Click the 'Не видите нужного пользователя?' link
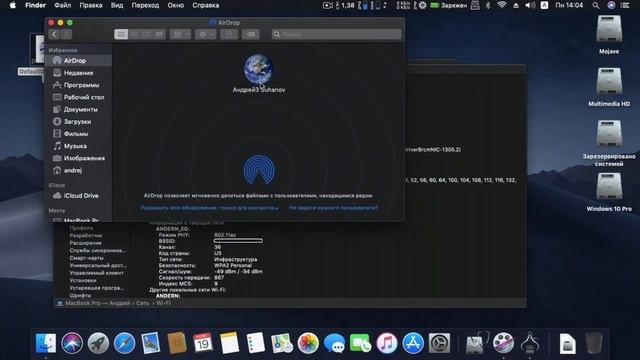Image resolution: width=640 pixels, height=360 pixels. click(x=333, y=208)
